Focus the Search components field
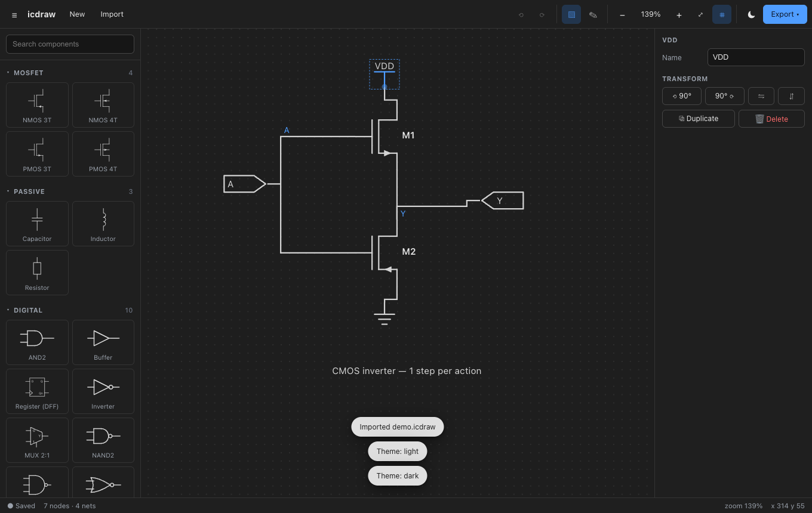The width and height of the screenshot is (812, 513). point(70,44)
